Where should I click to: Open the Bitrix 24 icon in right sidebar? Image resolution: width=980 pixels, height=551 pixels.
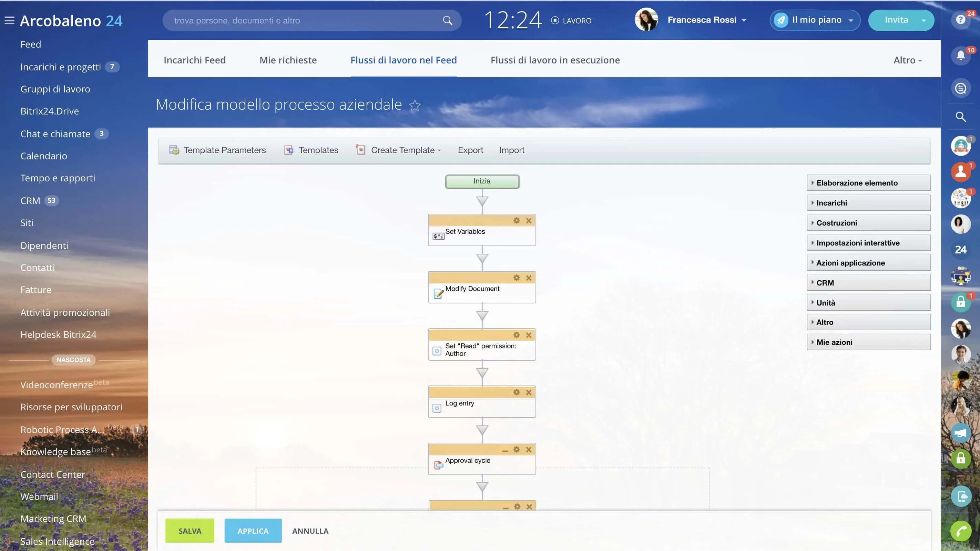[x=961, y=250]
